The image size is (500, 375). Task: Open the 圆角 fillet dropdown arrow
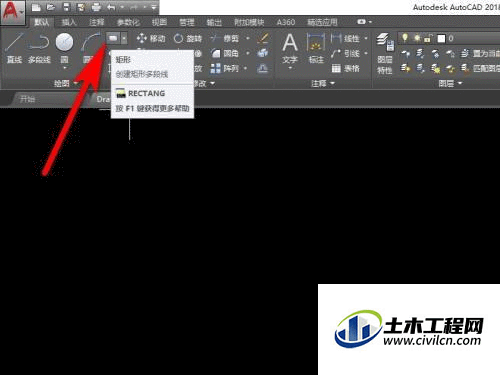(248, 53)
